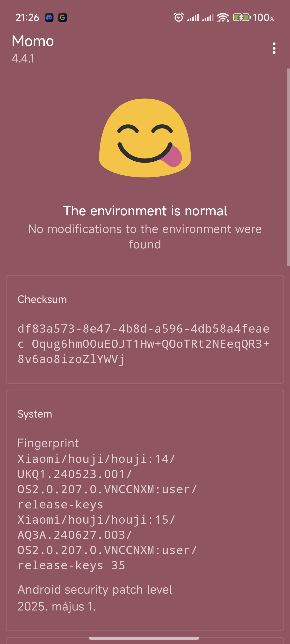The width and height of the screenshot is (290, 644).
Task: Tap the Wi-Fi status icon
Action: coord(223,18)
